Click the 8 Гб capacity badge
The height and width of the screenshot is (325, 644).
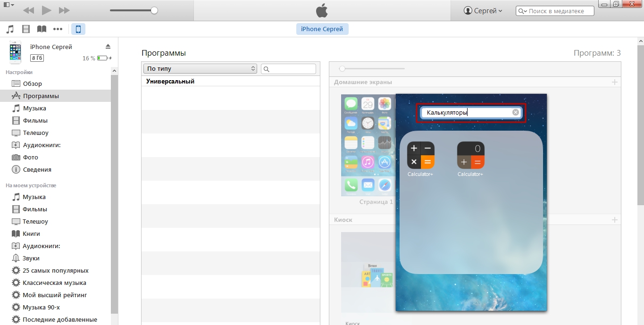pyautogui.click(x=37, y=58)
